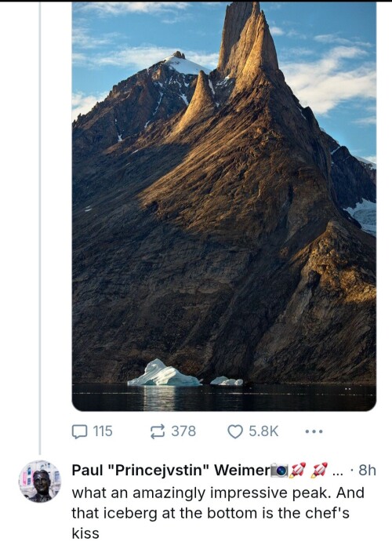The image size is (392, 549).
Task: Open Paul Weimer's statue profile avatar
Action: pos(40,481)
